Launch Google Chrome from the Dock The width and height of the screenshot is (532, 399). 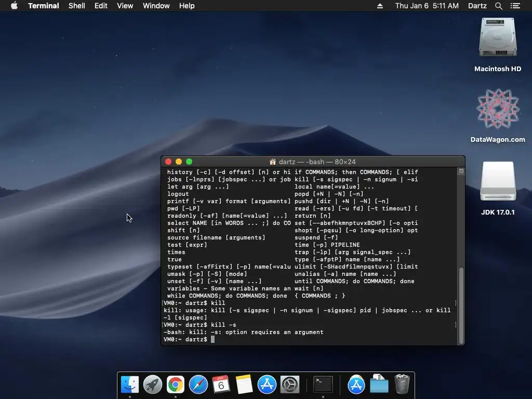[x=176, y=384]
